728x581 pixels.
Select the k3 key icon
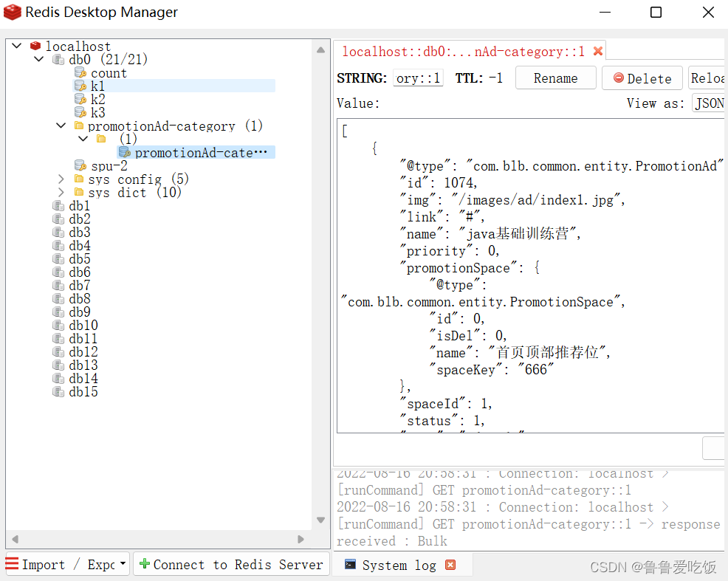point(80,112)
